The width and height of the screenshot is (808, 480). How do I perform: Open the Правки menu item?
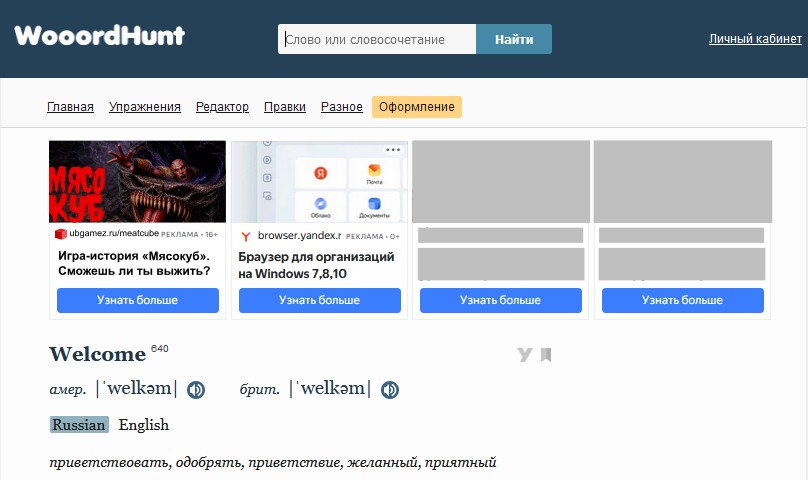tap(284, 107)
